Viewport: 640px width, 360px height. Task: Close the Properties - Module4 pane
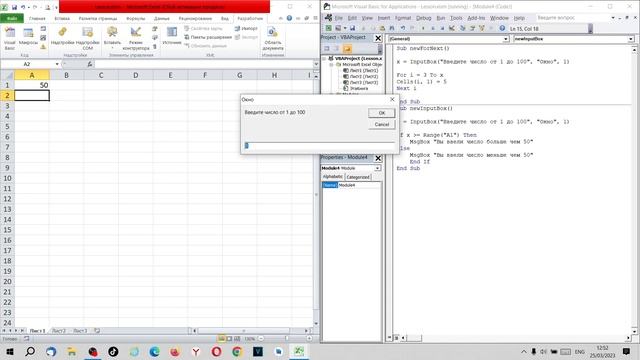pyautogui.click(x=378, y=158)
